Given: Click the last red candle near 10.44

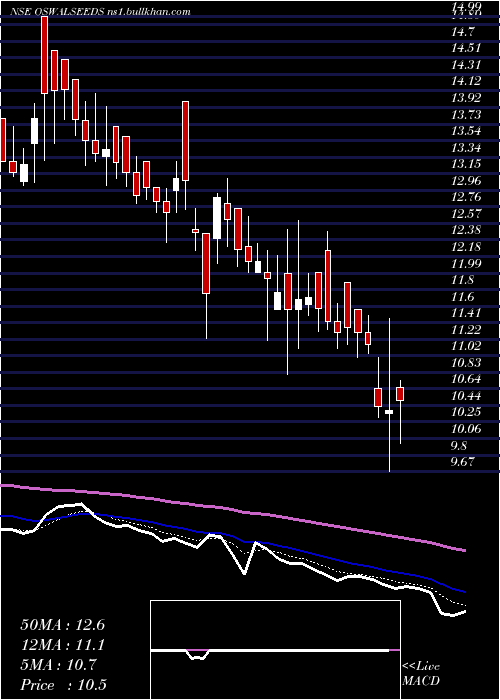Looking at the screenshot, I should 400,394.
